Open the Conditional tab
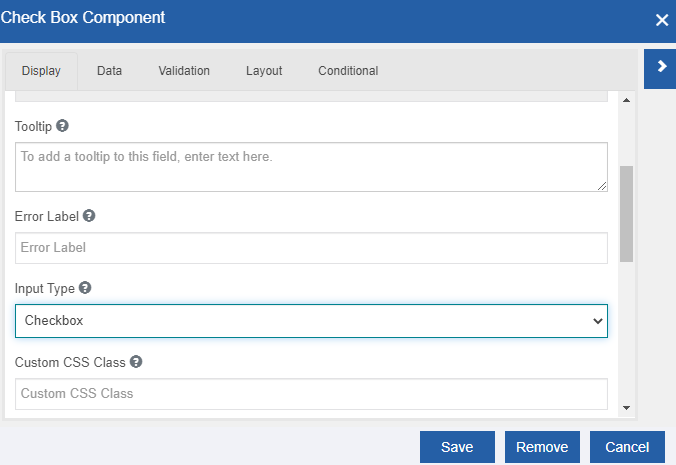This screenshot has height=465, width=676. click(x=348, y=71)
